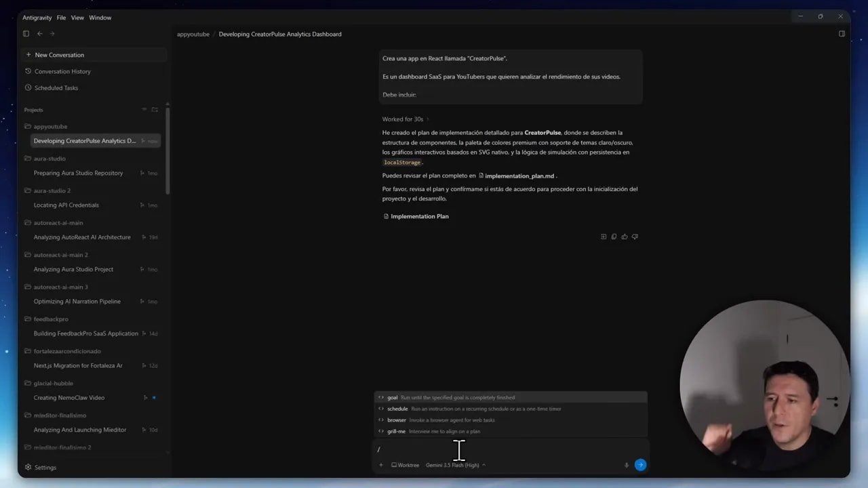This screenshot has width=868, height=488.
Task: Click branch icon on Locating API Credentials
Action: [x=142, y=205]
